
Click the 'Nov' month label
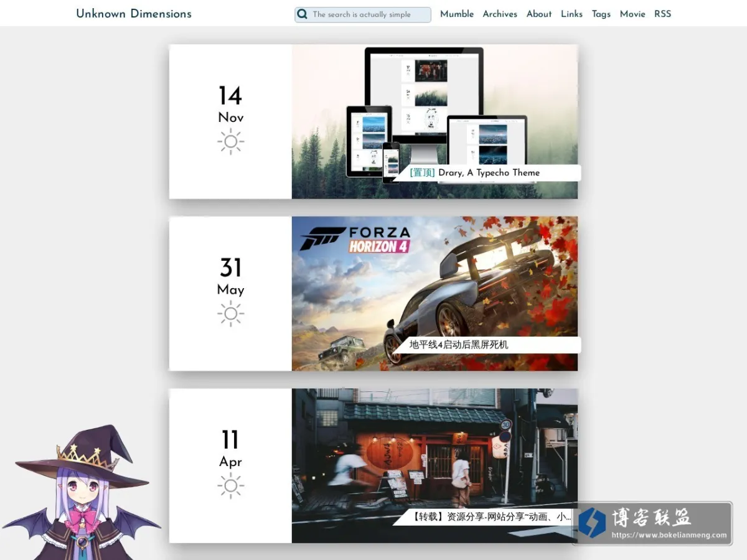click(x=231, y=118)
